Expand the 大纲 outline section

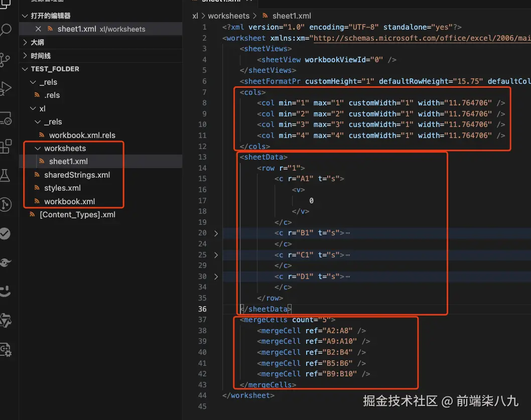point(25,42)
